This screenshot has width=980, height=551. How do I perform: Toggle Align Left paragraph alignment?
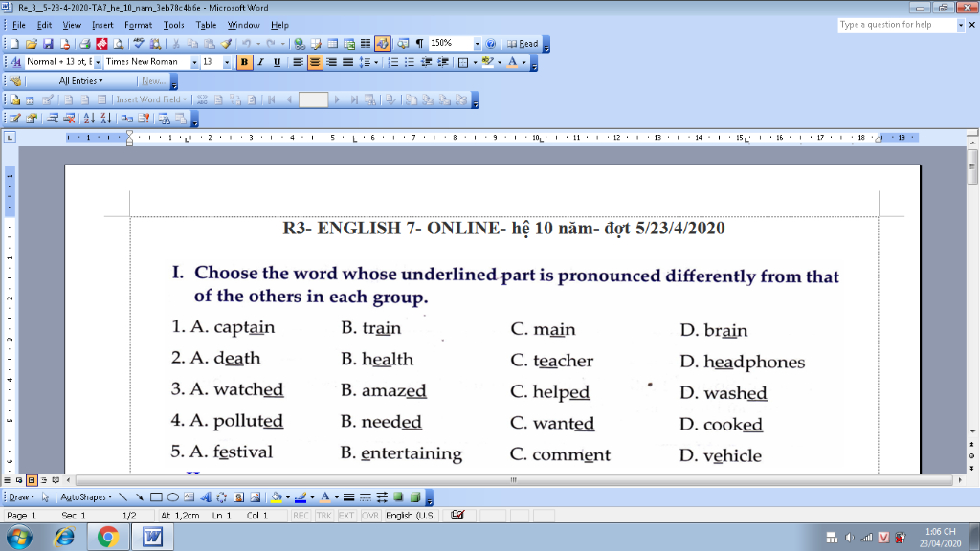(x=299, y=62)
